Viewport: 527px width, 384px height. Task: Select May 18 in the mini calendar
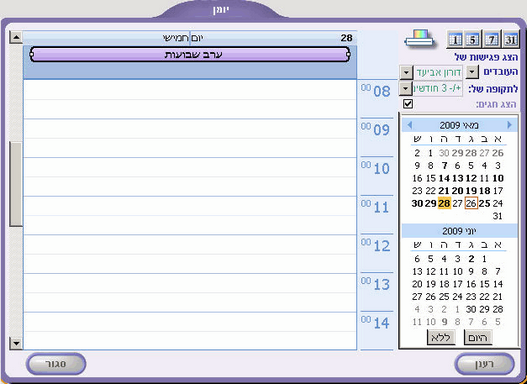[484, 191]
